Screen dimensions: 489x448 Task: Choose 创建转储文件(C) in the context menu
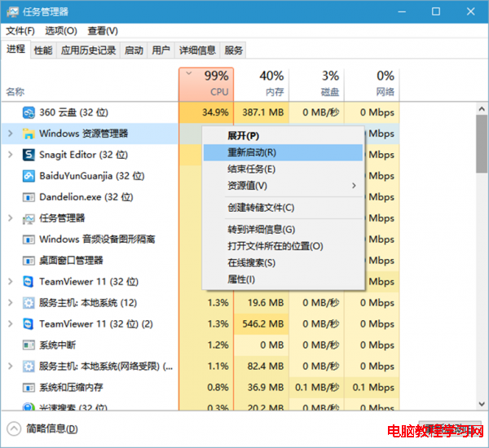coord(283,208)
